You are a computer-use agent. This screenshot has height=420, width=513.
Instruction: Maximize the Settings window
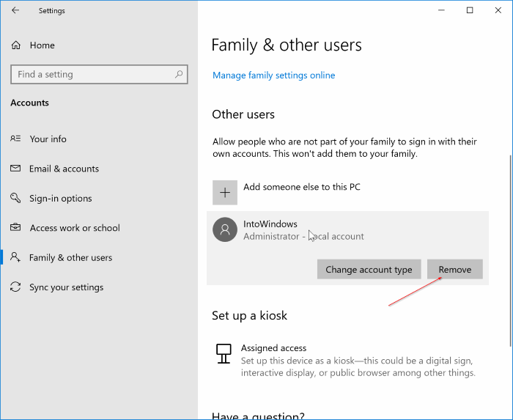(470, 10)
